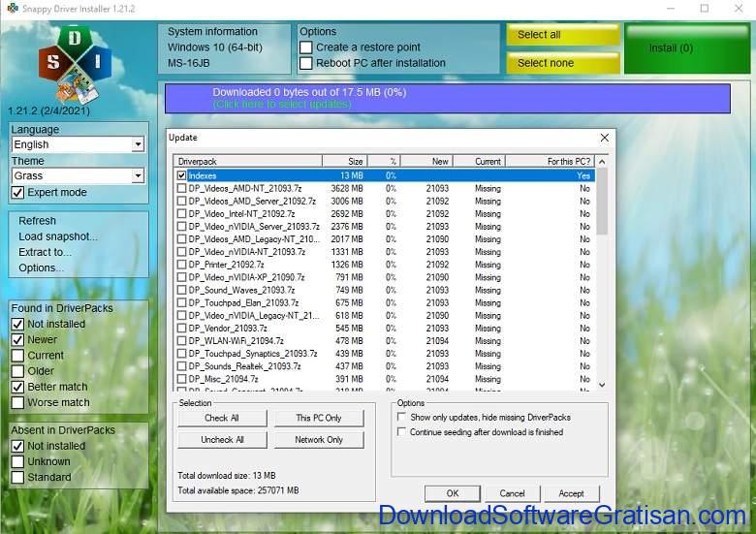Enable the Unknown filter checkbox
Screen dimensions: 756x534
(17, 461)
